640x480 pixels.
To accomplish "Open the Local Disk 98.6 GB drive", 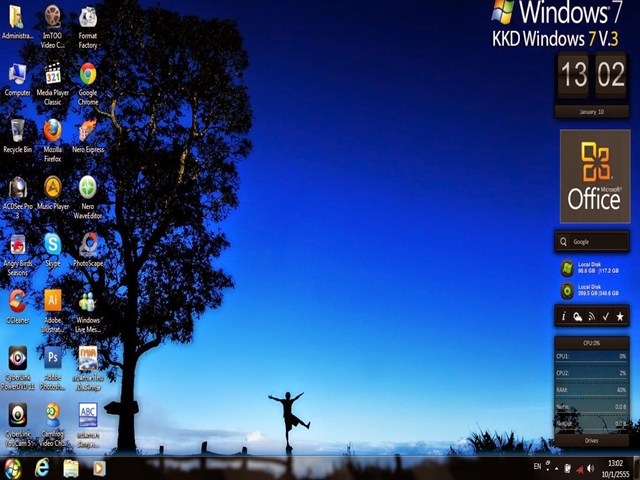I will tap(590, 268).
